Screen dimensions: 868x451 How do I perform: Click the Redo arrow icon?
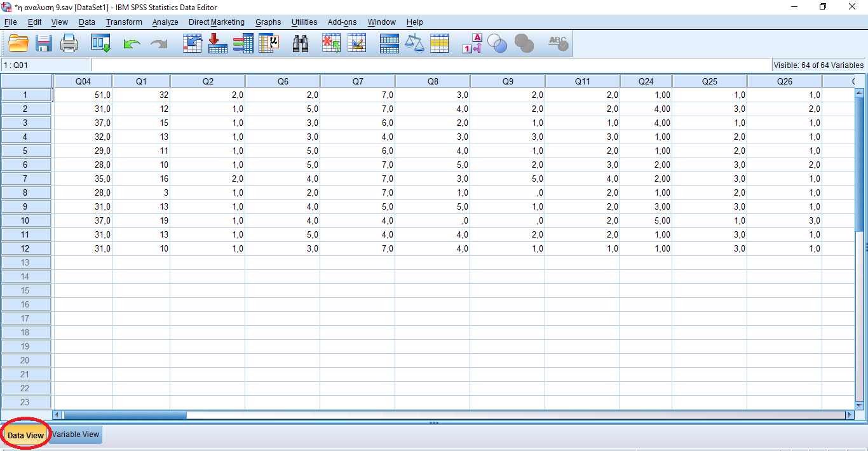pos(158,44)
